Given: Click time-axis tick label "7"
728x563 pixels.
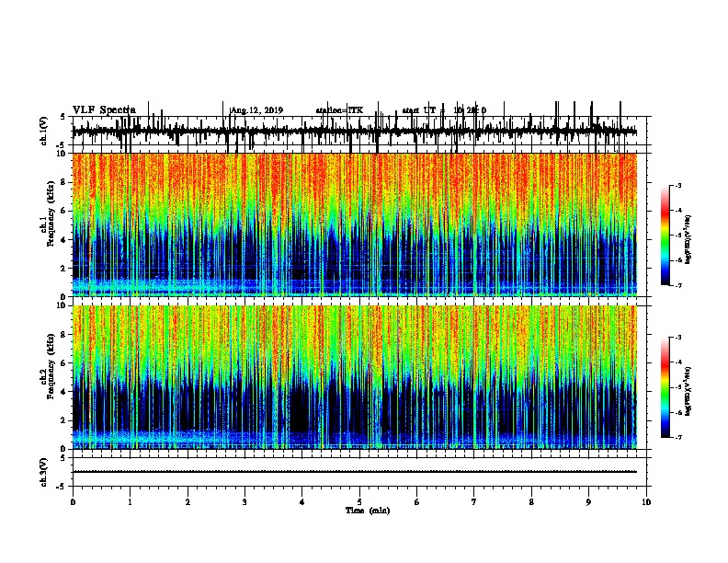Looking at the screenshot, I should coord(474,502).
